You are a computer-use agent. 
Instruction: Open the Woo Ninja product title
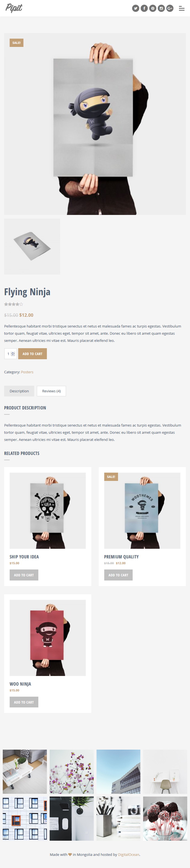(x=20, y=684)
